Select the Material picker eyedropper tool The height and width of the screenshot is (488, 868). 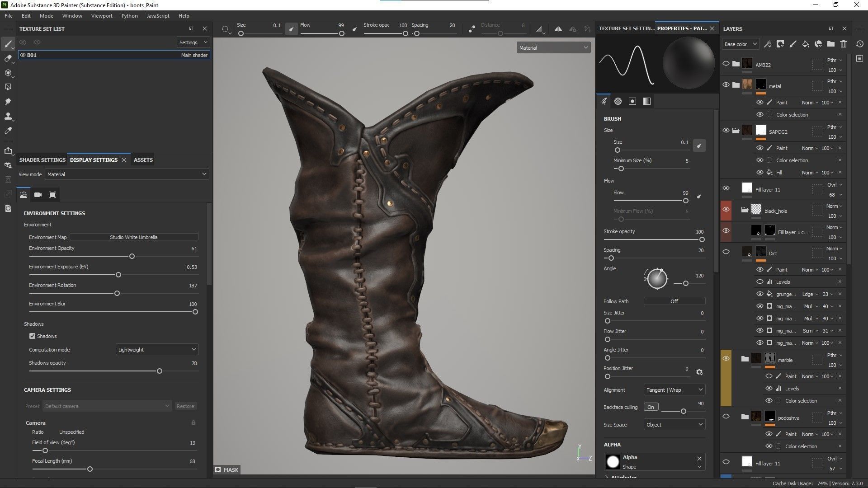click(x=8, y=131)
